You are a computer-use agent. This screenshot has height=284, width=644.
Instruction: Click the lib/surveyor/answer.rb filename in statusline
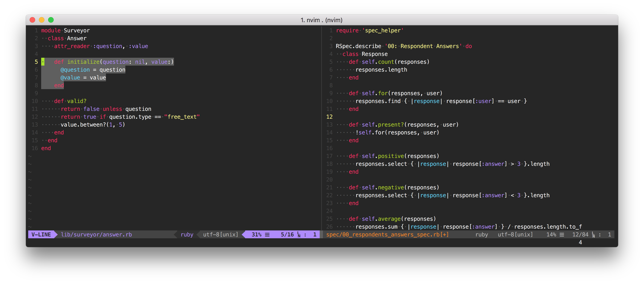pos(96,235)
